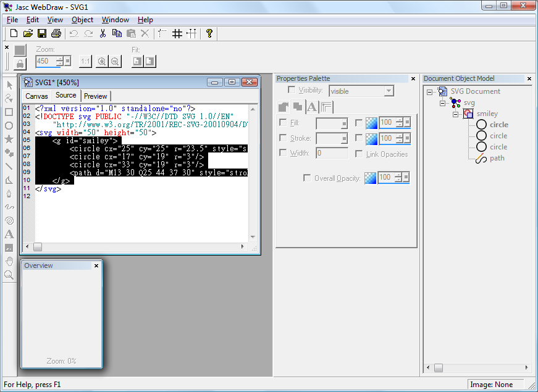Select the Freehand curve tool

(9, 207)
